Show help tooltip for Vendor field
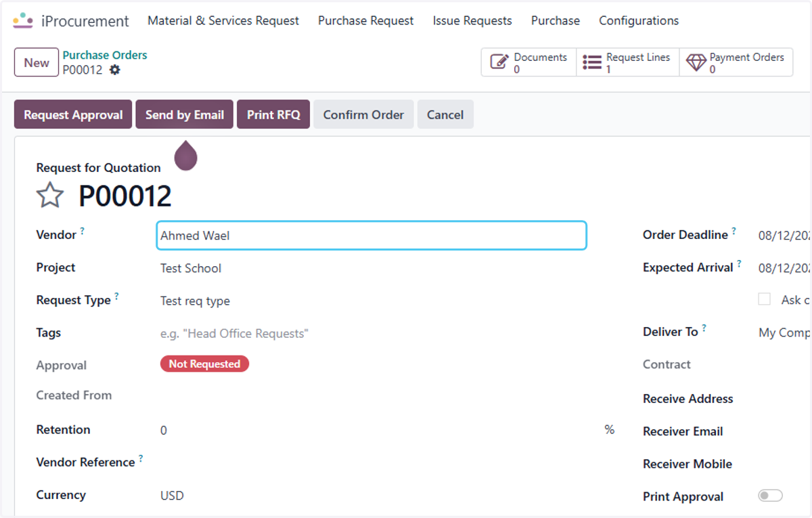 tap(83, 231)
